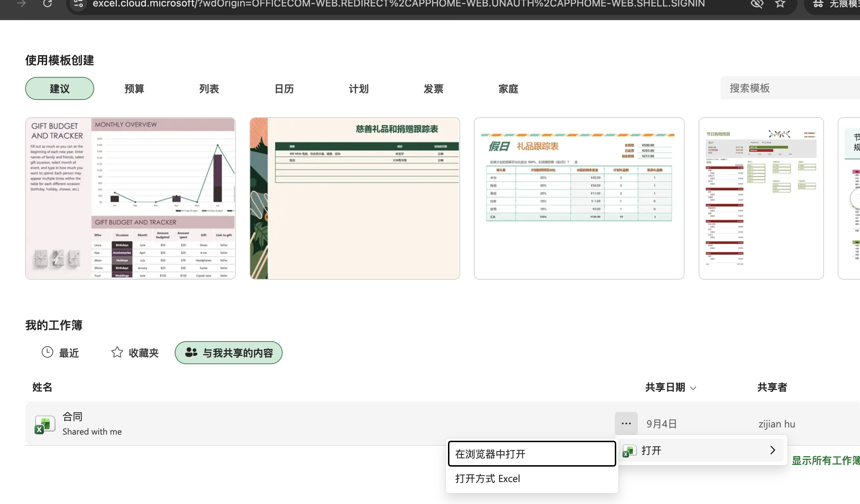Click the incognito mode icon
Screen dimensions: 860x504
click(818, 4)
